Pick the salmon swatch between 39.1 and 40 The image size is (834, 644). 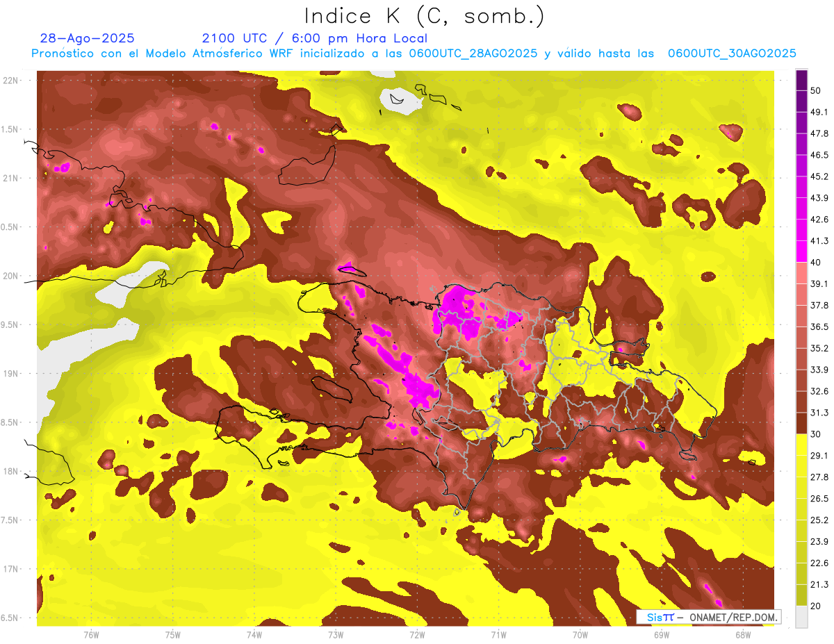click(801, 273)
